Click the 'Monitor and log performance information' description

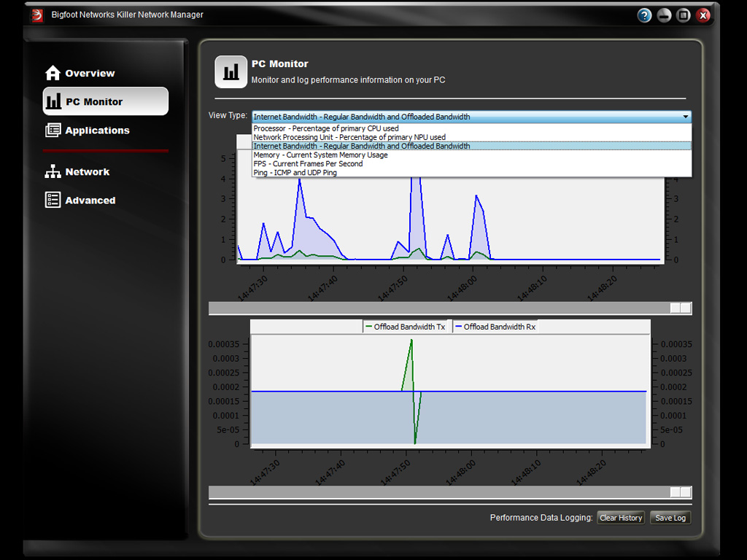[348, 80]
